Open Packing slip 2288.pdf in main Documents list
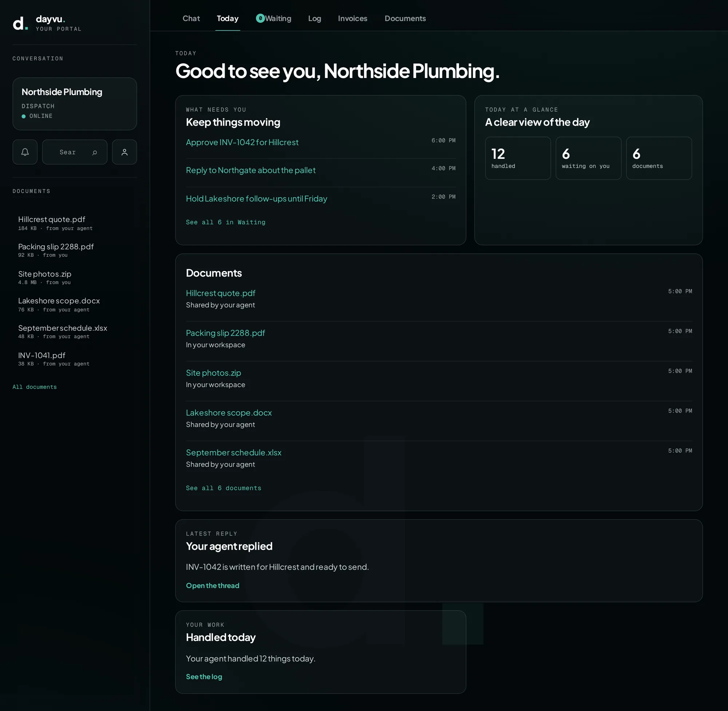 click(226, 333)
